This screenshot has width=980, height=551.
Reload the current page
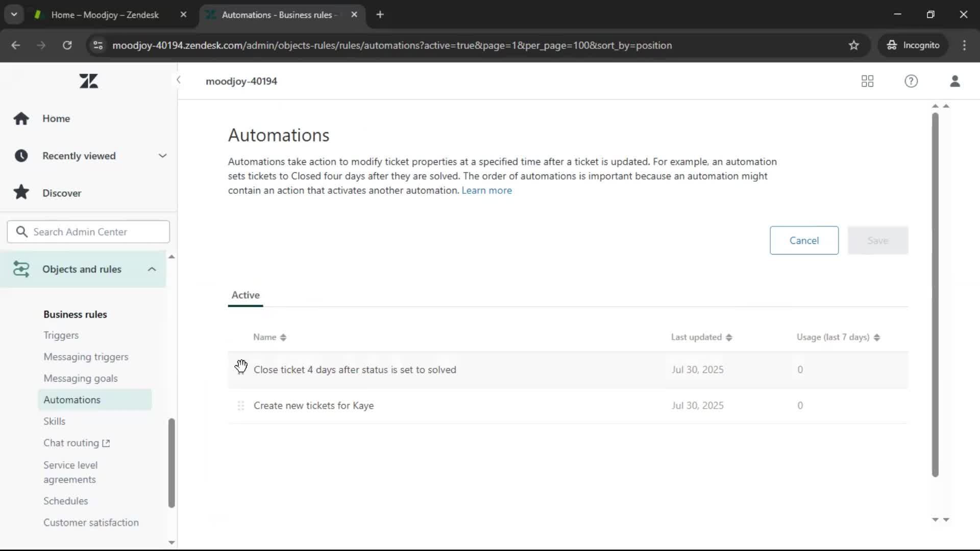(x=67, y=45)
